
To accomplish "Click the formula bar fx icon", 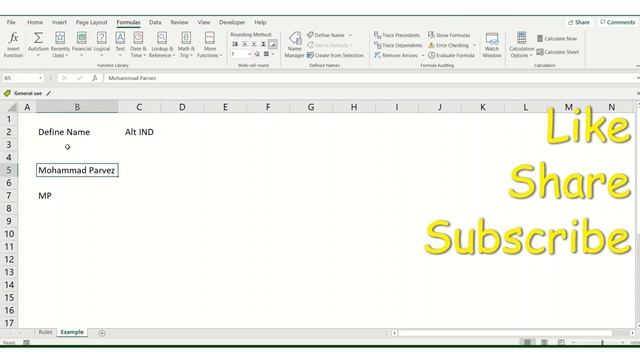I will (x=94, y=78).
